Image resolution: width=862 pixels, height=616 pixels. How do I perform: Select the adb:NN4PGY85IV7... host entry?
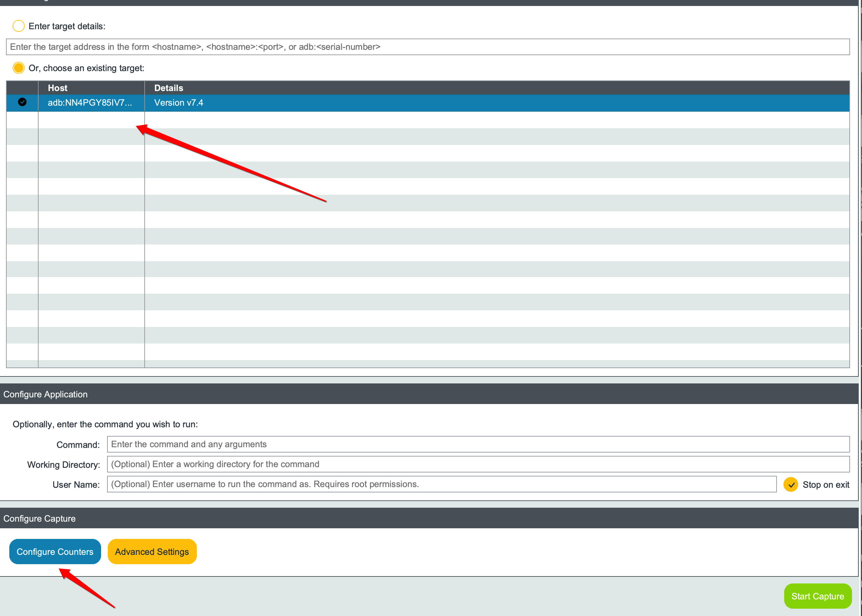90,103
